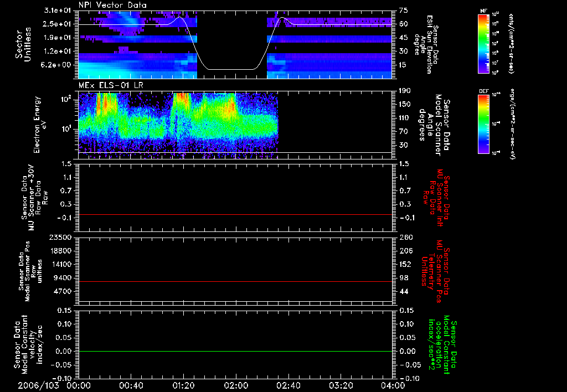567x392 pixels.
Task: Click the 'Model Scanner Angle degrees' axis label
Action: click(434, 125)
